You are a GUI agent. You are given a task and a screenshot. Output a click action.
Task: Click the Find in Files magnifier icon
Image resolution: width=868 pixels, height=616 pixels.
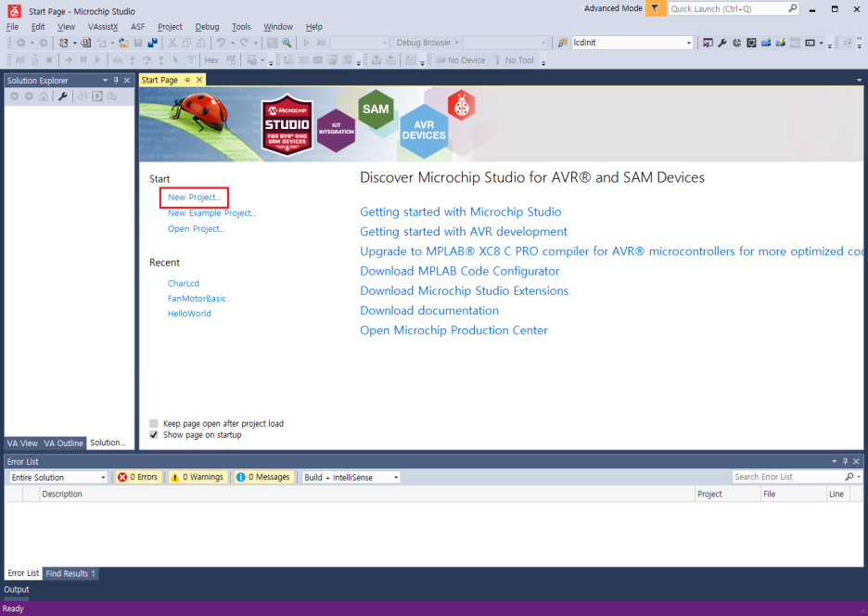point(287,43)
